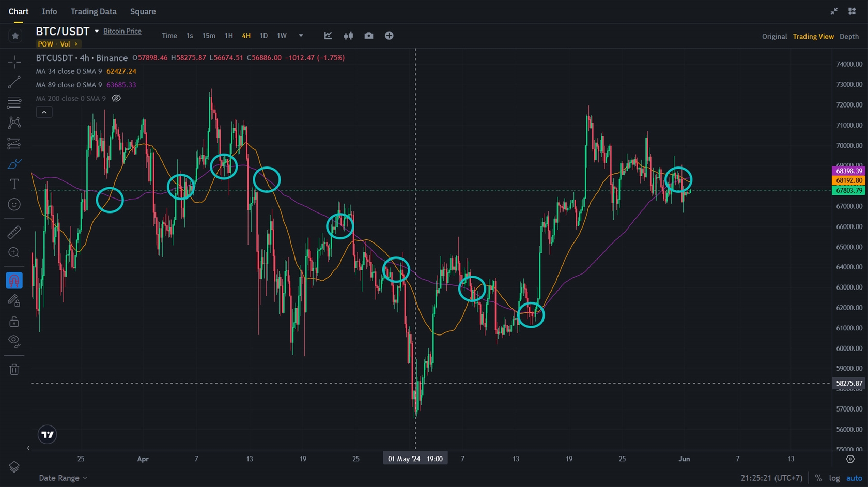868x487 pixels.
Task: Show the hidden MA 200 indicator
Action: pos(116,98)
